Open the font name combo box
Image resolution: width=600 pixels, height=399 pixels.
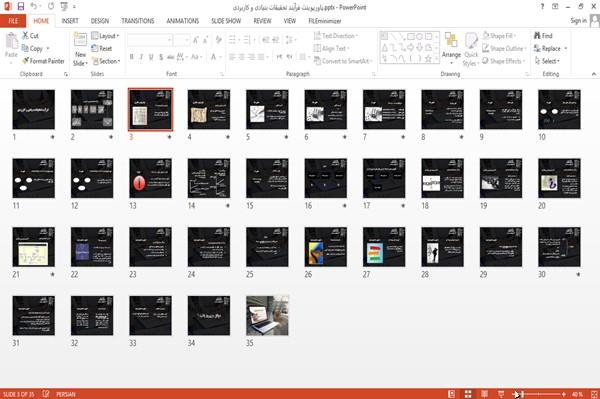click(x=150, y=40)
